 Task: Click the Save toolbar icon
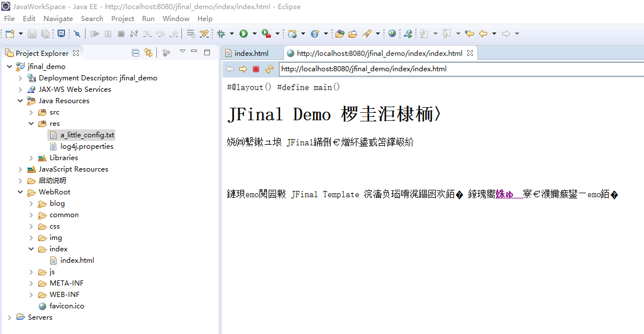(32, 34)
